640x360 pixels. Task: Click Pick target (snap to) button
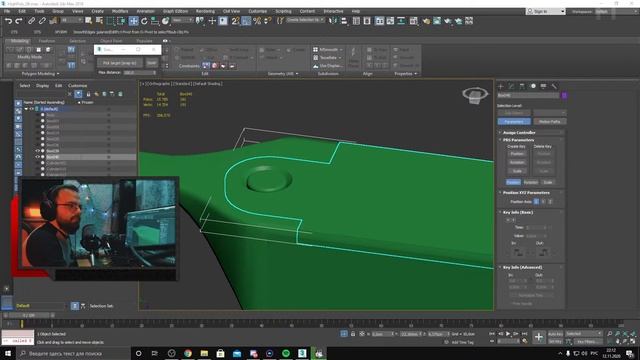coord(120,63)
